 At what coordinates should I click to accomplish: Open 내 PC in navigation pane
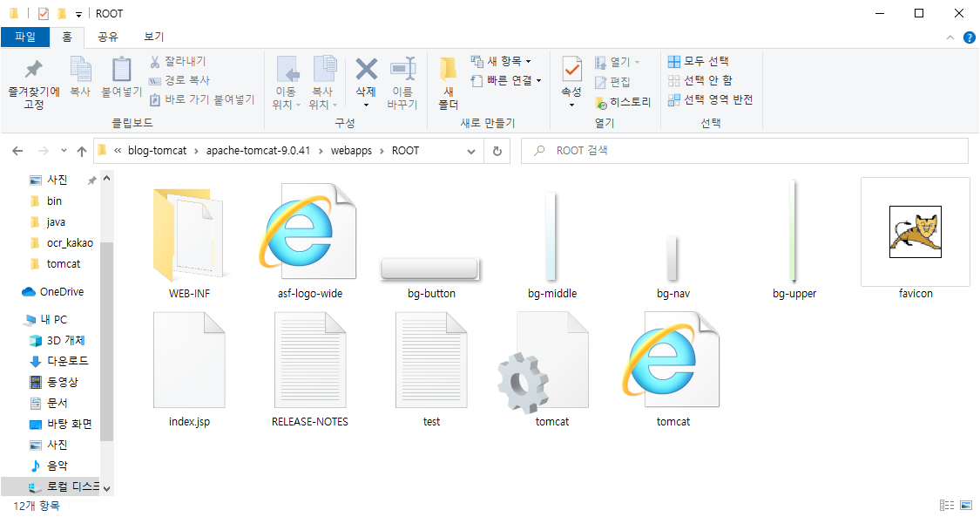click(46, 319)
